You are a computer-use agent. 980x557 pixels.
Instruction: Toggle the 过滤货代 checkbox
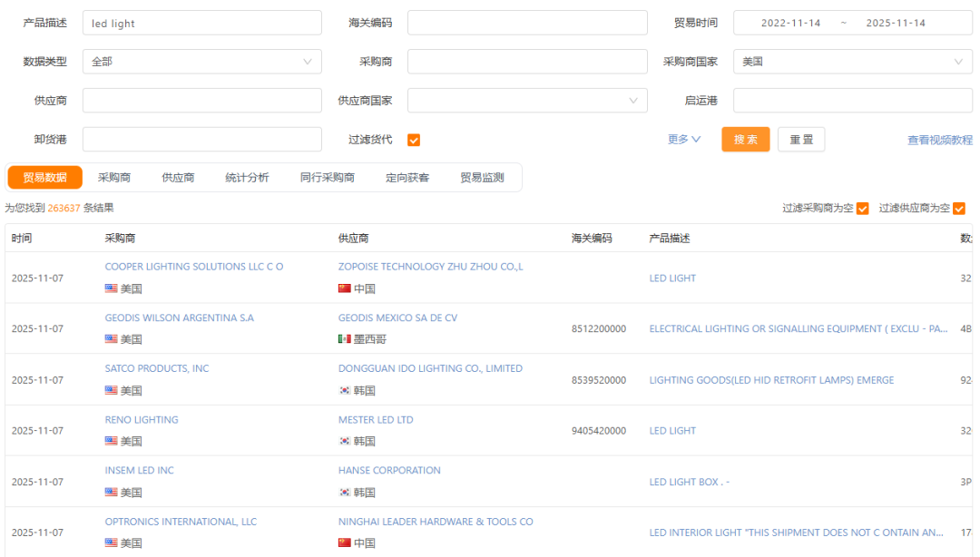(414, 140)
